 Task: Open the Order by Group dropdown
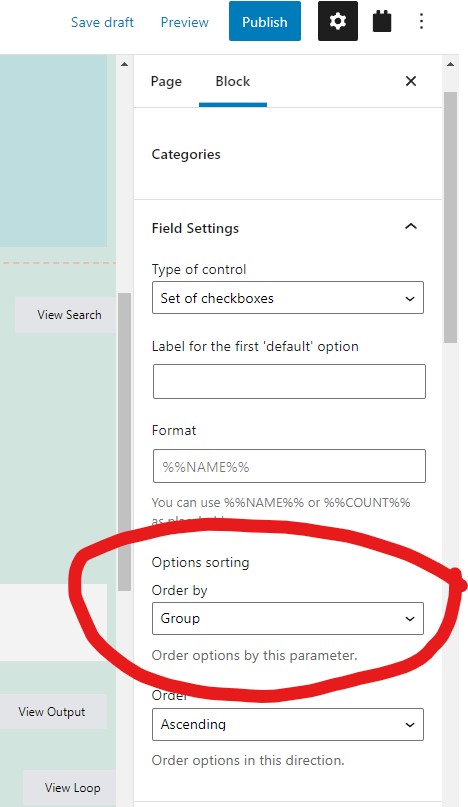[288, 618]
